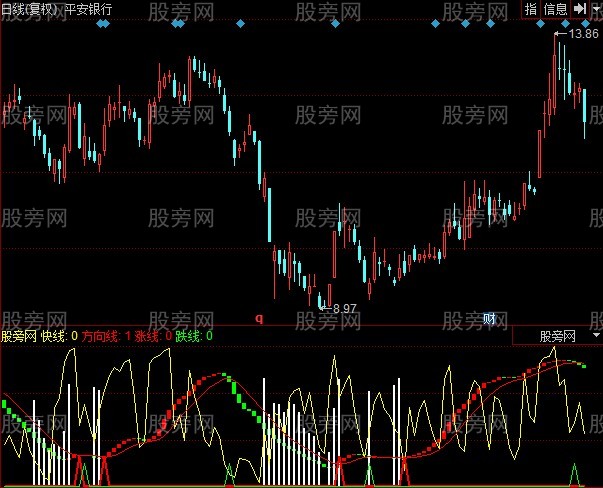Click the 8.97 low price label

[x=343, y=307]
